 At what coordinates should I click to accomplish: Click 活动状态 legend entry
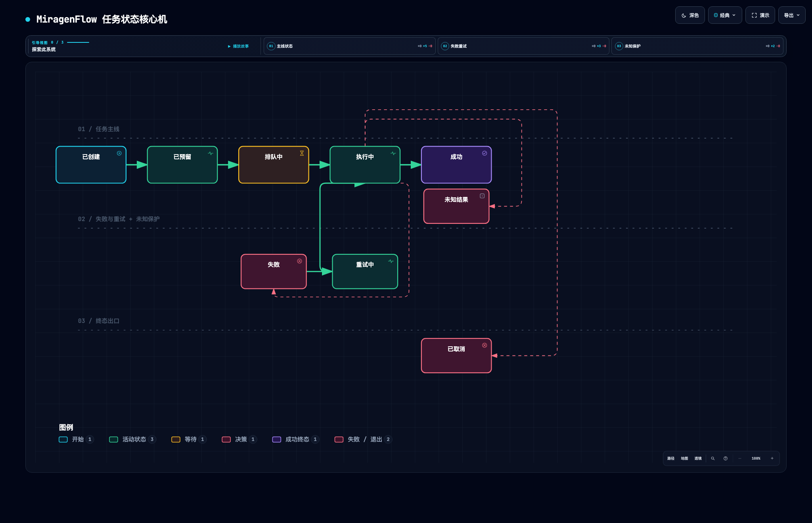pos(132,439)
